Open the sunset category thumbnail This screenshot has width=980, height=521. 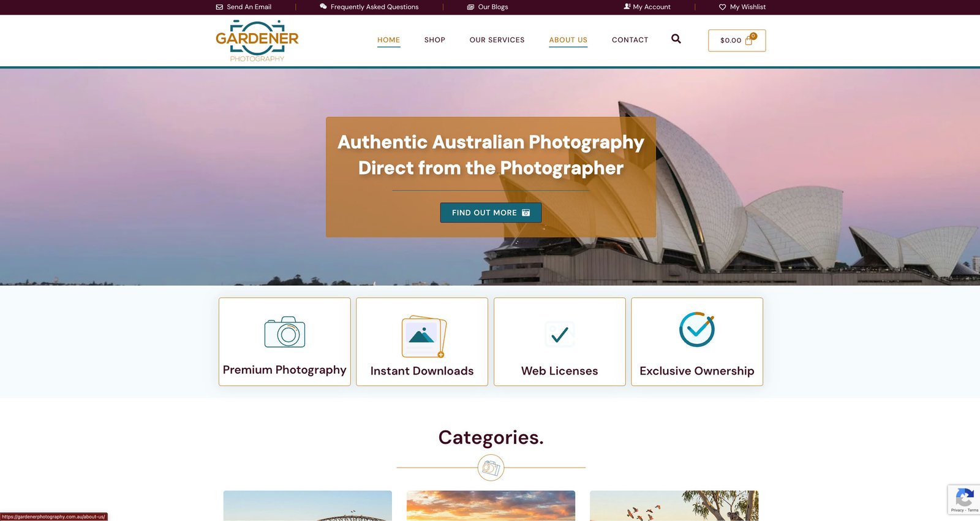[x=491, y=506]
